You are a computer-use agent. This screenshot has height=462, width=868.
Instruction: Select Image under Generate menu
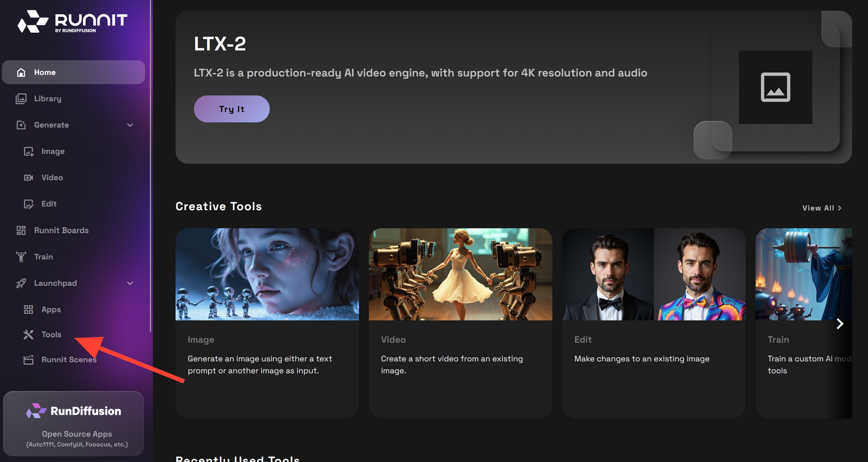point(53,151)
